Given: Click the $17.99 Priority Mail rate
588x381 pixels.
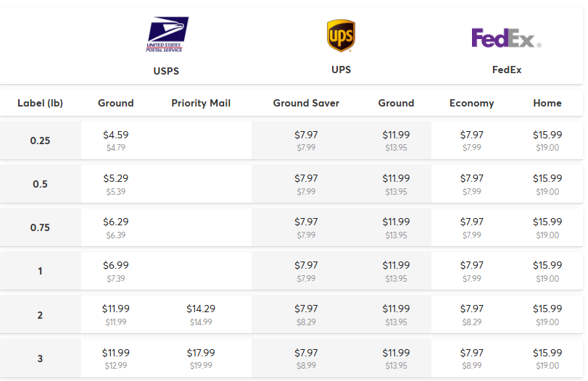Looking at the screenshot, I should click(201, 352).
